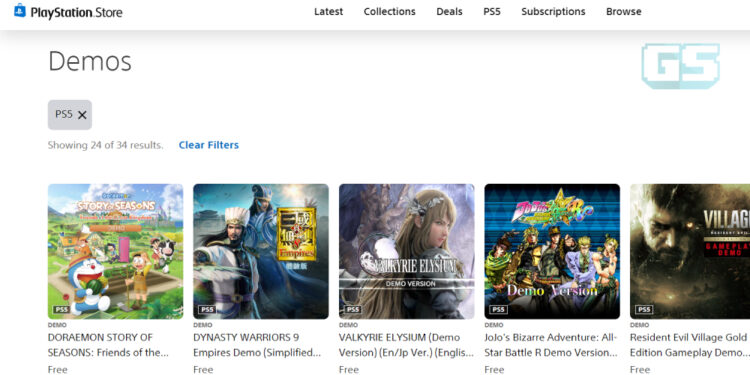This screenshot has height=375, width=750.
Task: Click Free price under Resident Evil demo
Action: point(640,369)
